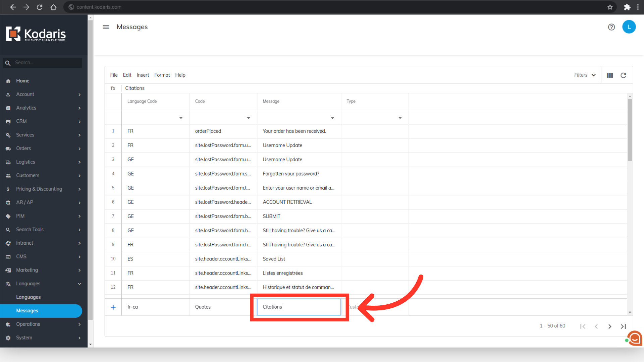
Task: Go to the next page arrow
Action: point(609,326)
